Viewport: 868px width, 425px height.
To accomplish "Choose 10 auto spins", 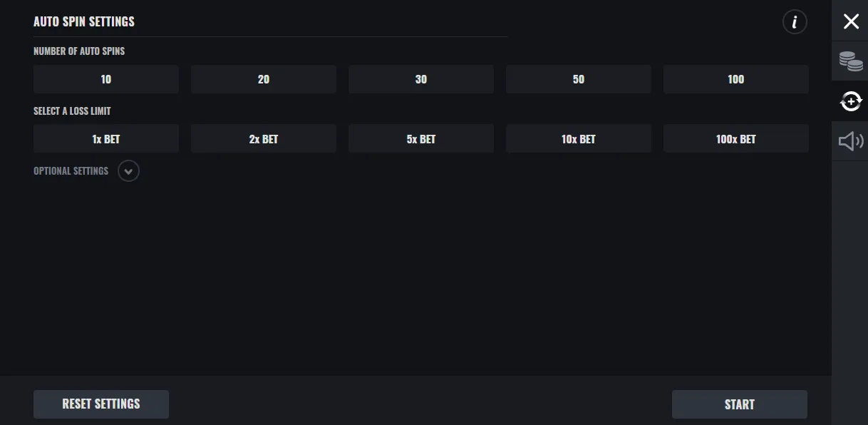I will [106, 79].
